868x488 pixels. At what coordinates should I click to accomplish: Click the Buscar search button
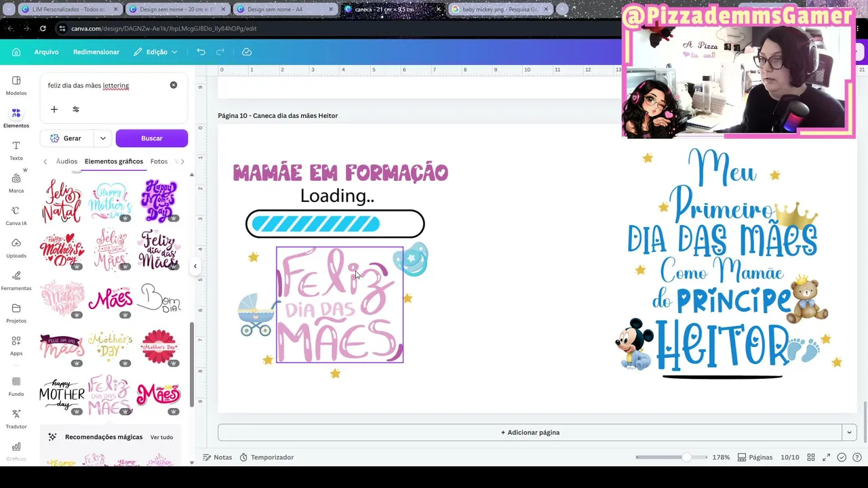click(x=152, y=138)
